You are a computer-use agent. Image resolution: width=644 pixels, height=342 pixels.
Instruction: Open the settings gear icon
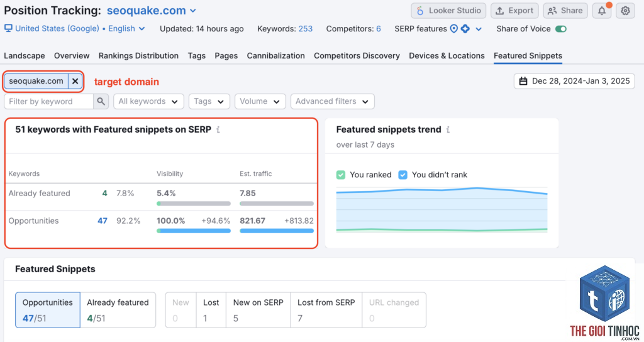625,11
